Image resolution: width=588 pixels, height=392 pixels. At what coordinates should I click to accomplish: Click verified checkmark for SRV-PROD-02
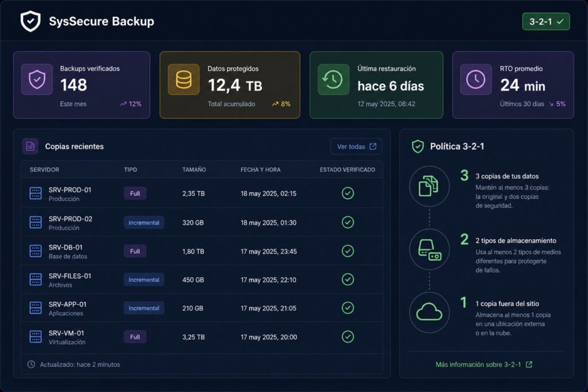click(x=347, y=222)
